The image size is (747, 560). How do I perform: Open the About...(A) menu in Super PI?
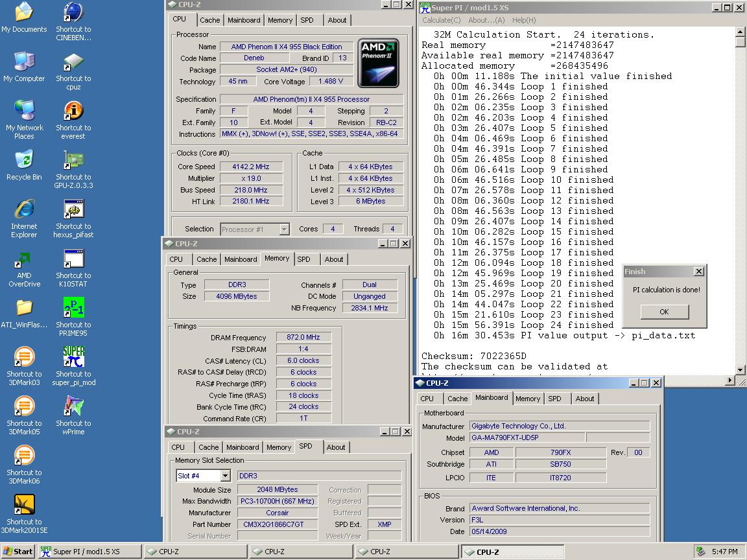(486, 20)
